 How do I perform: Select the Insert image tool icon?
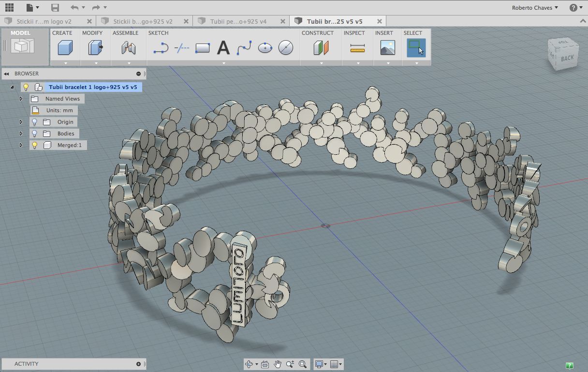pos(388,47)
